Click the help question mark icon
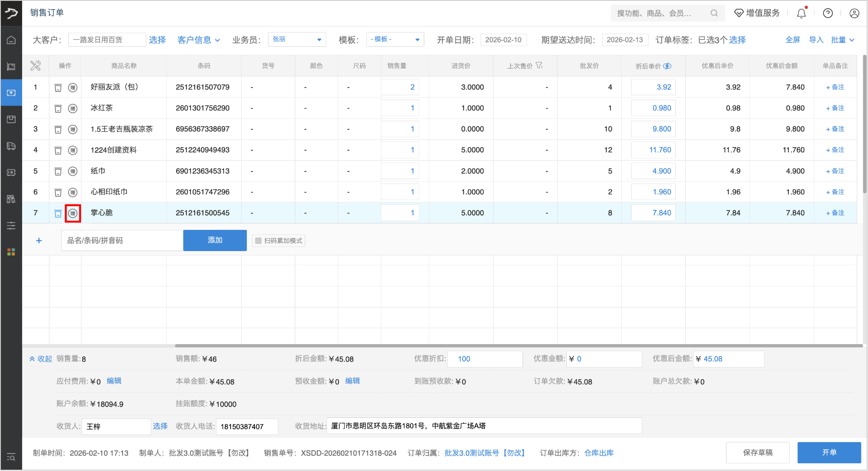 click(x=828, y=13)
